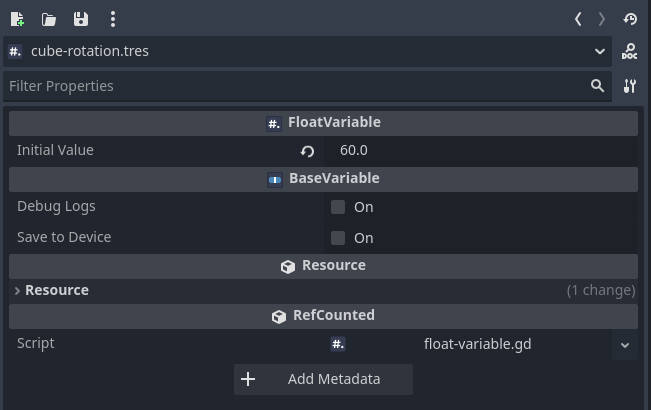Open the load resource folder icon
Screen dimensions: 651x410
tap(49, 19)
